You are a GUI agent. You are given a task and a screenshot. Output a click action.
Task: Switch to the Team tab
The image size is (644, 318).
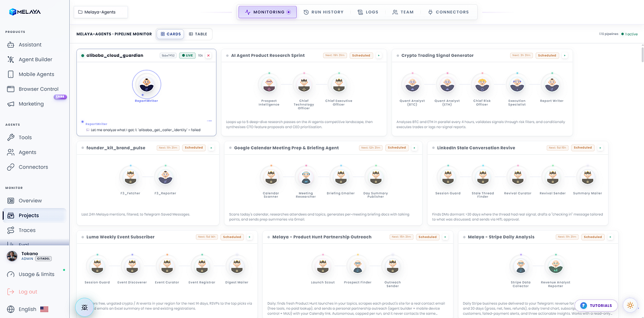[x=403, y=12]
